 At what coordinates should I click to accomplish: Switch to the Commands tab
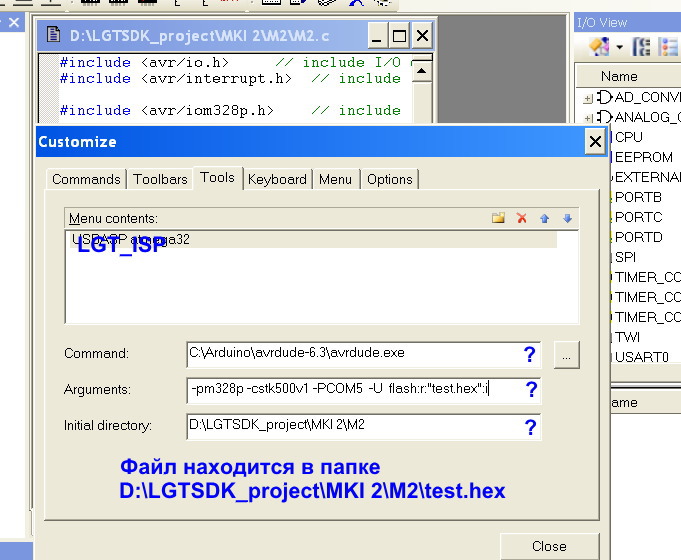pyautogui.click(x=86, y=179)
